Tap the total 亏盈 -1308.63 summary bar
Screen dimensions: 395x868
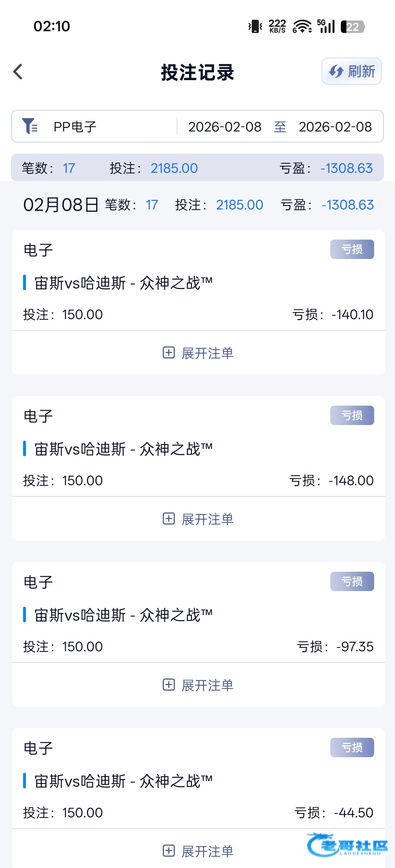click(326, 168)
